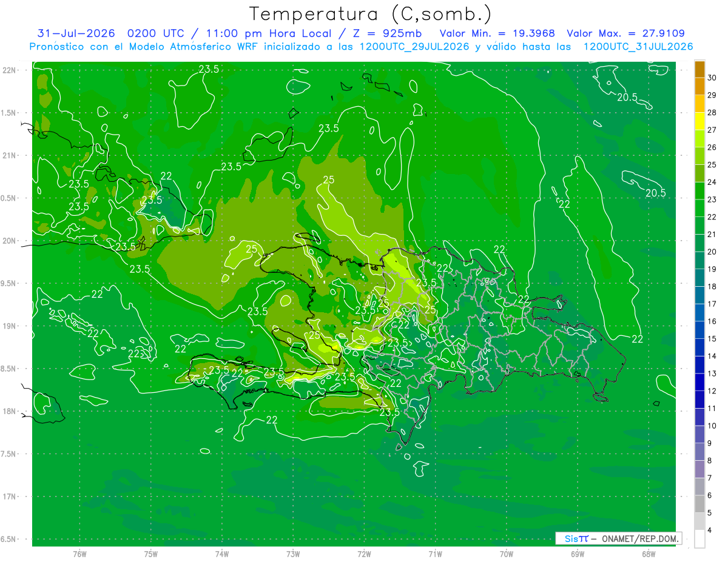Click the "71W" longitude axis label

point(435,554)
